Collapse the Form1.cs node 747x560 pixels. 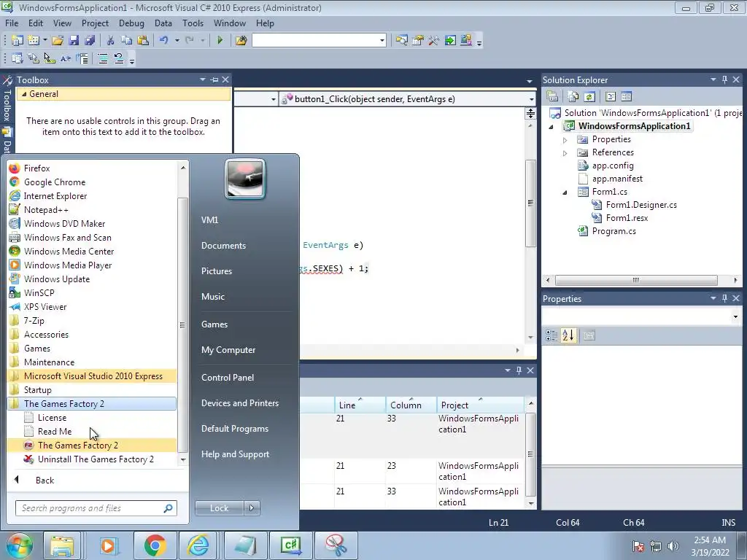pos(565,192)
